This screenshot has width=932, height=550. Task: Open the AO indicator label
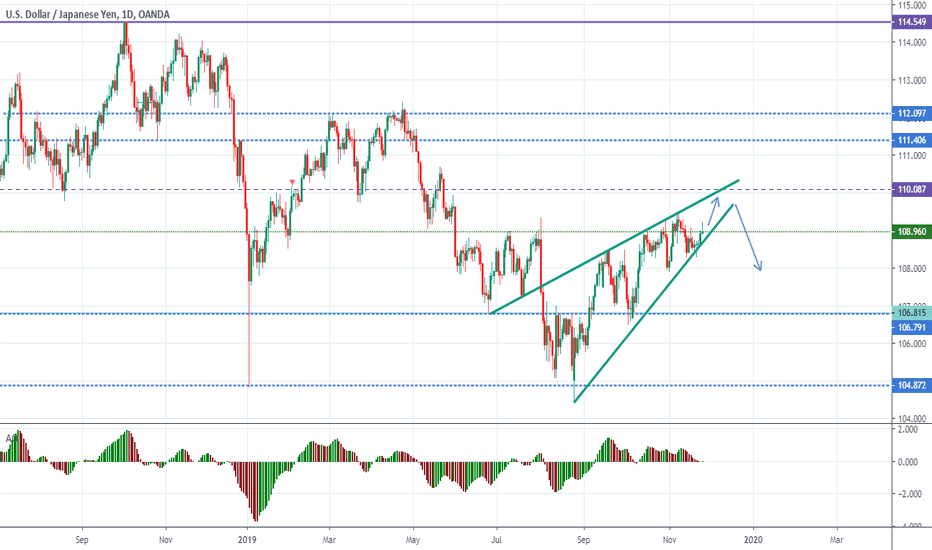coord(12,437)
